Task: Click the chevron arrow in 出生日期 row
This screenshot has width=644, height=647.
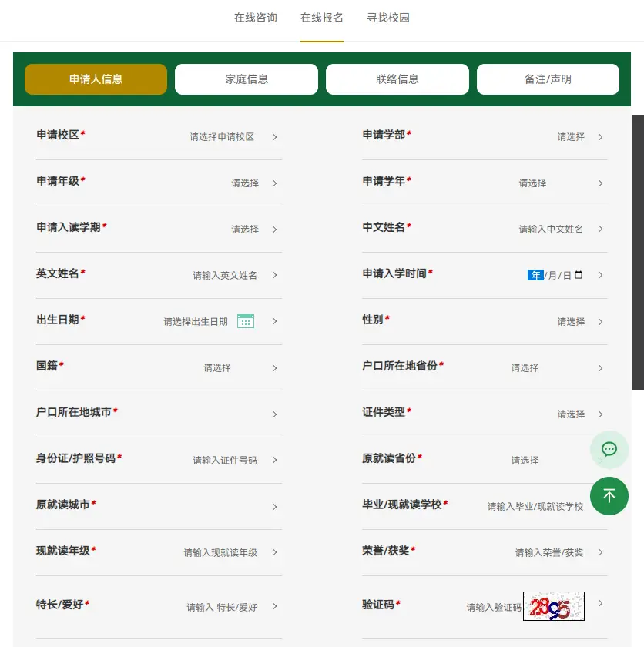Action: pos(275,321)
